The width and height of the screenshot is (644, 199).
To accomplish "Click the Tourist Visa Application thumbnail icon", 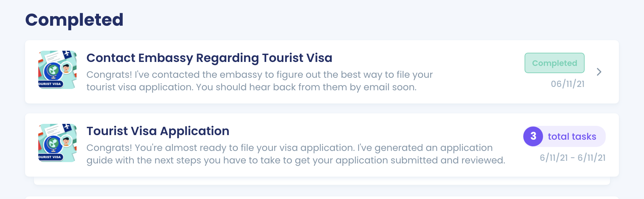I will (x=57, y=143).
